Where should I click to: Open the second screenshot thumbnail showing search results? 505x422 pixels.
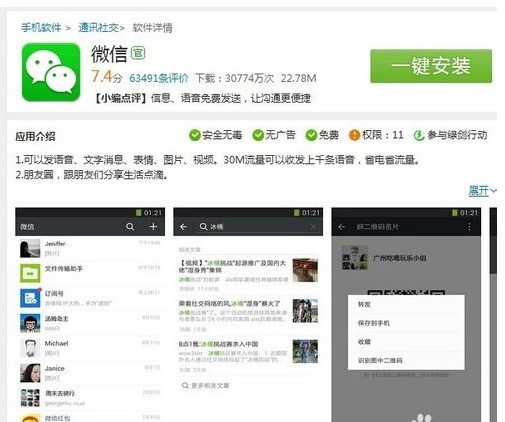(x=248, y=314)
